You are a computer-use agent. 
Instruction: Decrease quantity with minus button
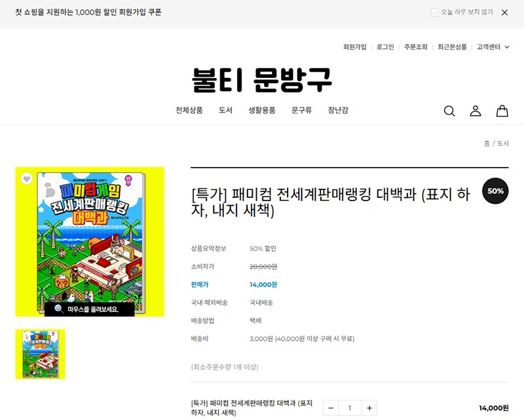[x=331, y=408]
